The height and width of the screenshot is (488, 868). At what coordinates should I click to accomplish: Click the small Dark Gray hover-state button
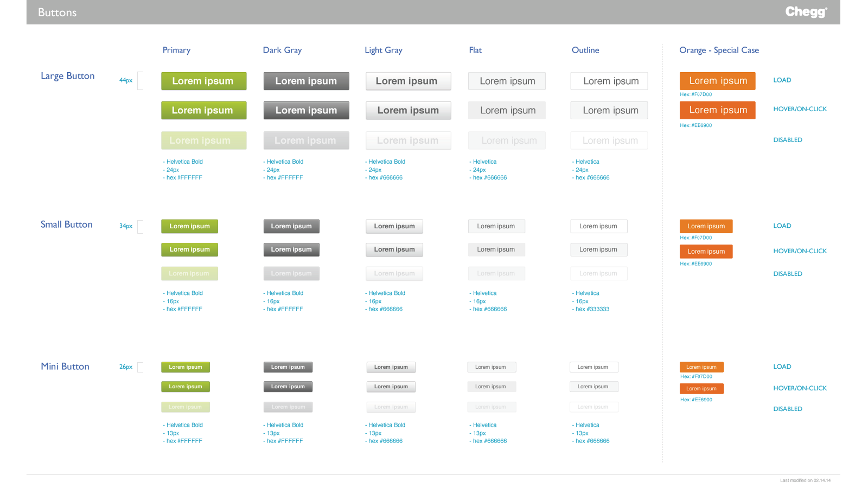point(292,249)
